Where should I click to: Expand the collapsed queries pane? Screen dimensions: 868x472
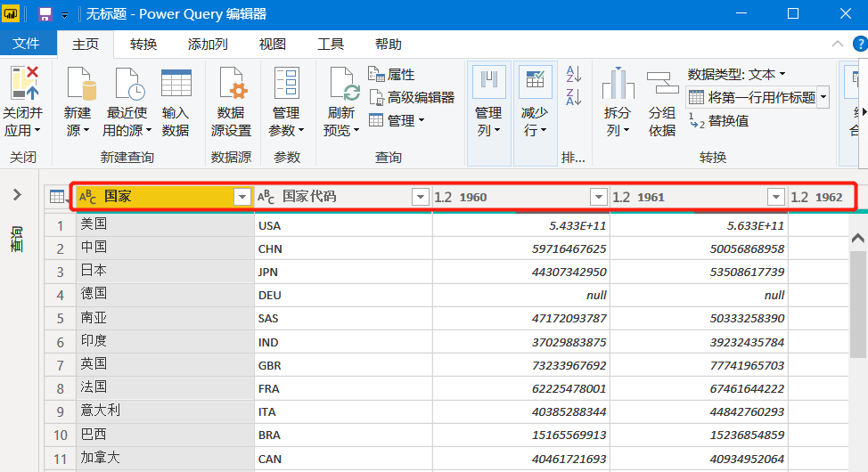click(17, 195)
